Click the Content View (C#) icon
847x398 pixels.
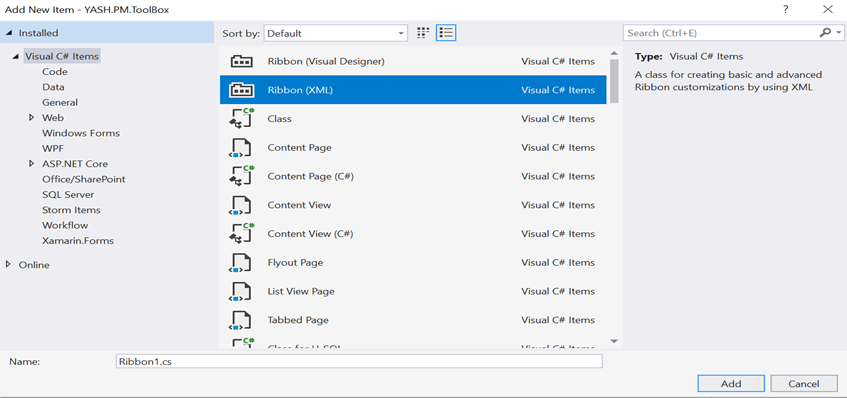242,234
